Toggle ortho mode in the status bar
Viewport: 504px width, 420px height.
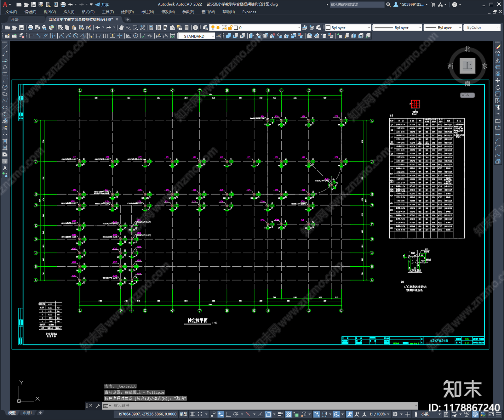[x=228, y=414]
